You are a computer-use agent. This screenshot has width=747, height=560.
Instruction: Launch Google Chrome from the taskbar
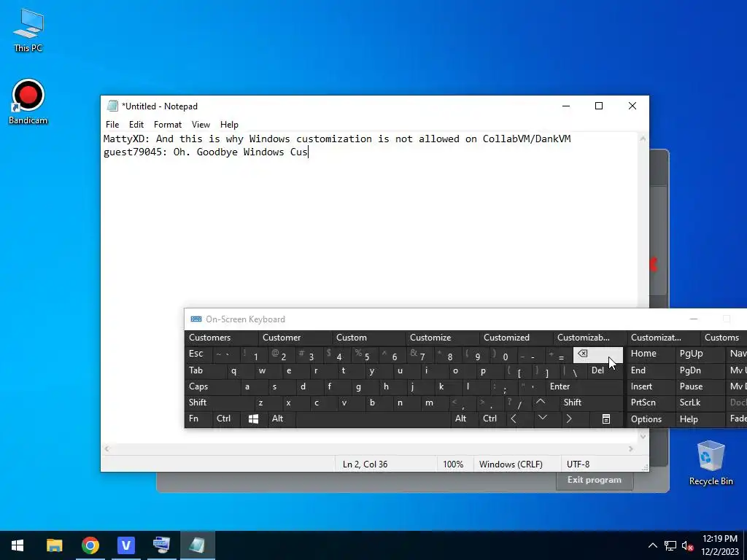point(90,545)
